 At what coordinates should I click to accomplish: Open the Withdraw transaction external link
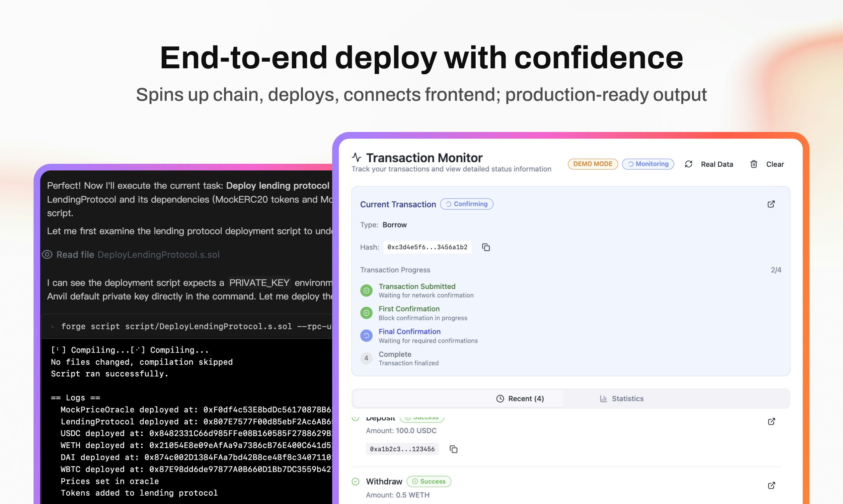click(x=771, y=485)
